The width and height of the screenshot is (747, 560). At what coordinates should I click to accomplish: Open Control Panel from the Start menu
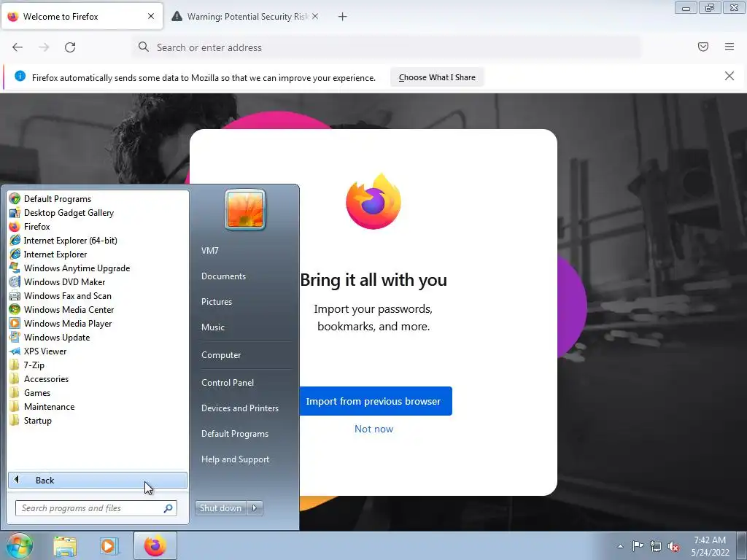point(228,382)
